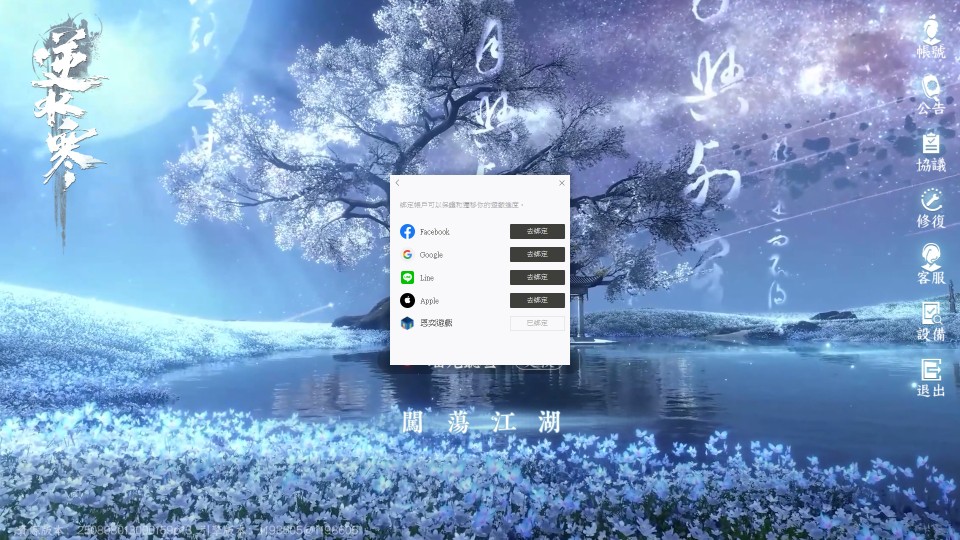Click the Facebook logo icon
This screenshot has width=960, height=540.
click(407, 232)
